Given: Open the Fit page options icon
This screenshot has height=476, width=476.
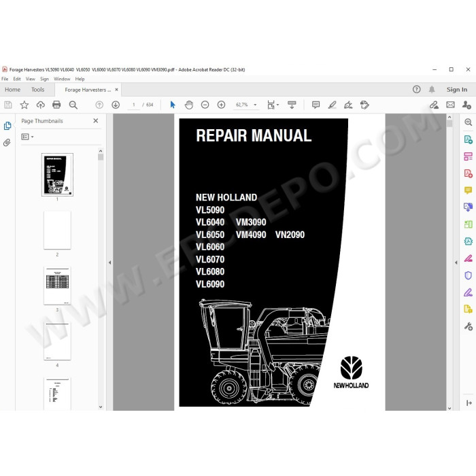Looking at the screenshot, I should [273, 105].
